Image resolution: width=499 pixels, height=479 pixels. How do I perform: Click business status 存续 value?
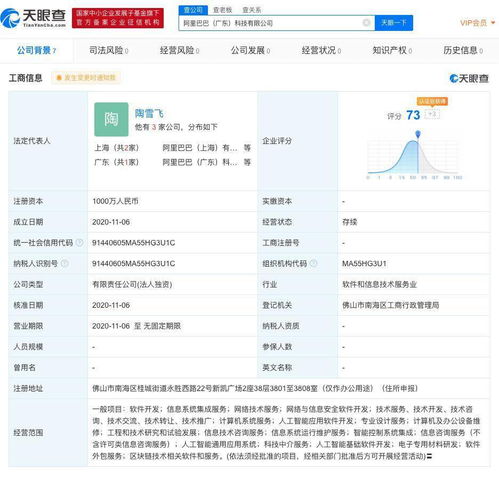tap(350, 222)
